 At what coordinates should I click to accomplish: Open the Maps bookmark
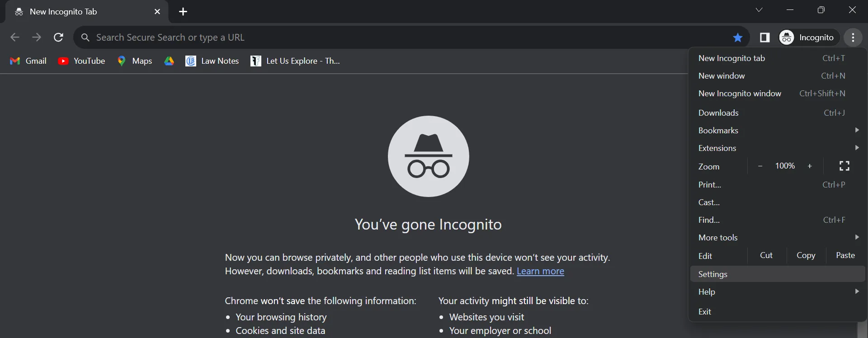[135, 61]
